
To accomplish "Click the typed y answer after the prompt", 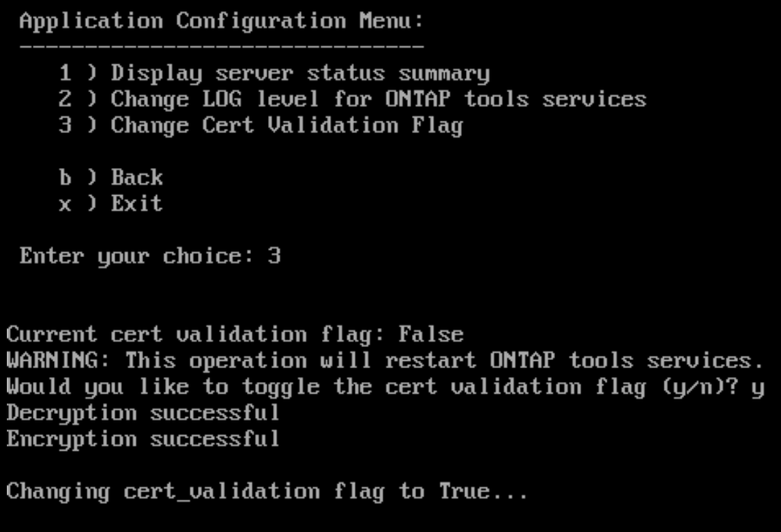I will (x=757, y=387).
